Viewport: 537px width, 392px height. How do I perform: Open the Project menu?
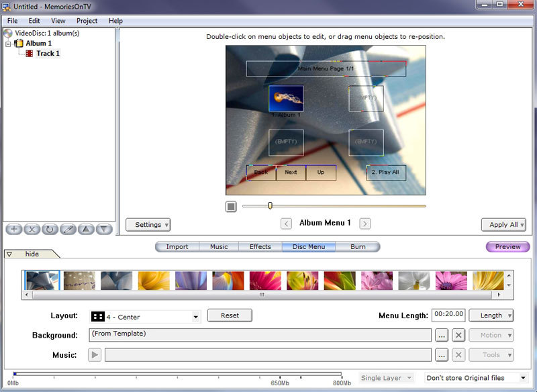click(86, 20)
